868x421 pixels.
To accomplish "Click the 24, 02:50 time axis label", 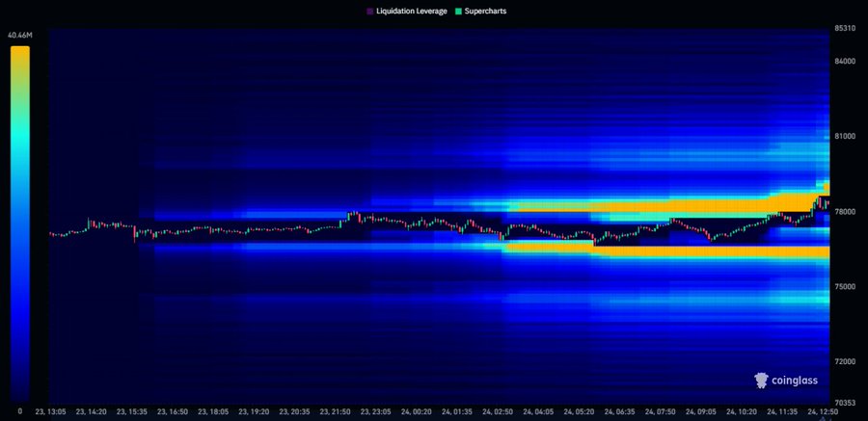I will [497, 412].
